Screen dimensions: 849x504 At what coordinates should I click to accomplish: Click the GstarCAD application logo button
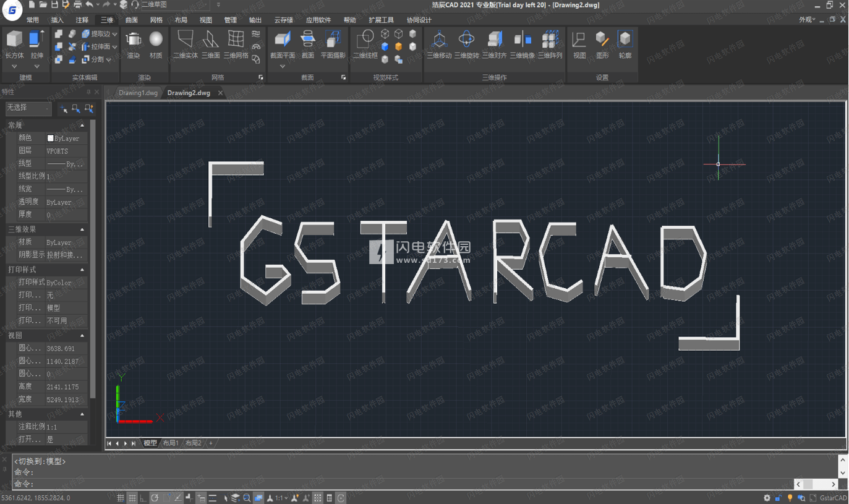pyautogui.click(x=12, y=10)
